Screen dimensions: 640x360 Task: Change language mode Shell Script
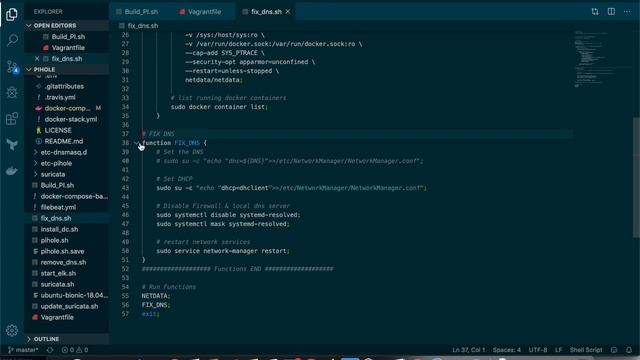[x=586, y=350]
